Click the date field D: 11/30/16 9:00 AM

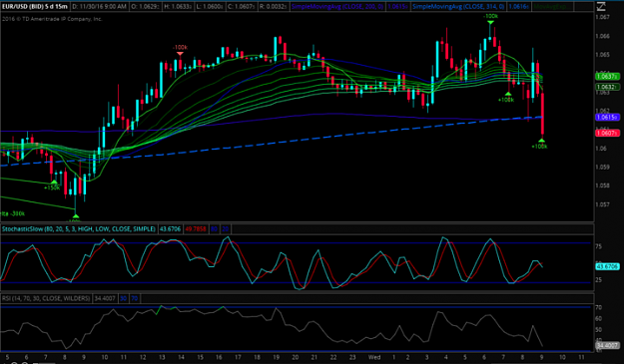[100, 6]
